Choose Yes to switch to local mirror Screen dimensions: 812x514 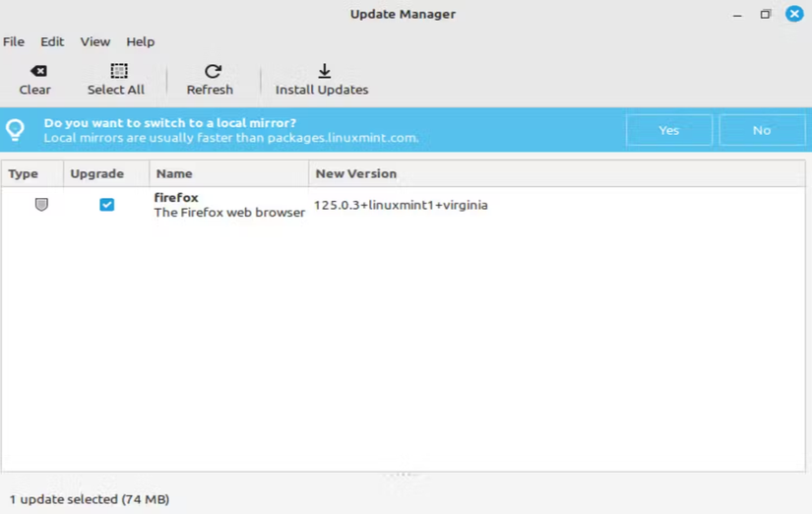tap(668, 130)
